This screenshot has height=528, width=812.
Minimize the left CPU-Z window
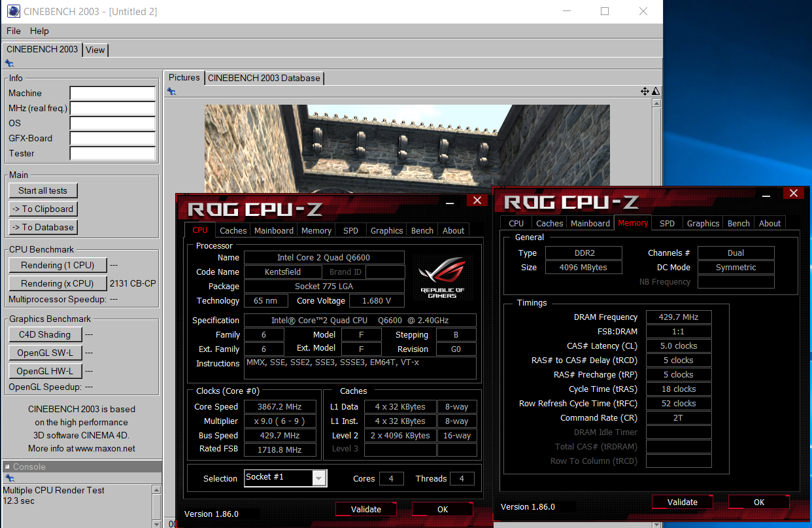[450, 202]
